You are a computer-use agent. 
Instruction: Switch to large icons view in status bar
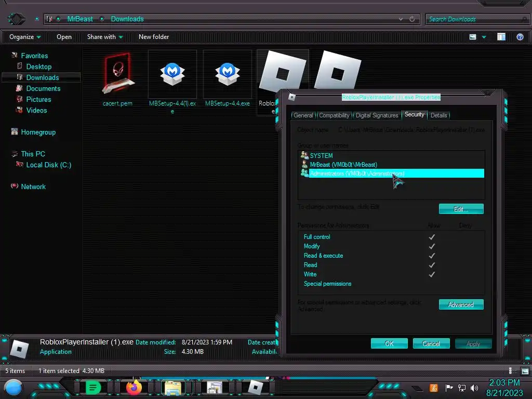point(525,371)
